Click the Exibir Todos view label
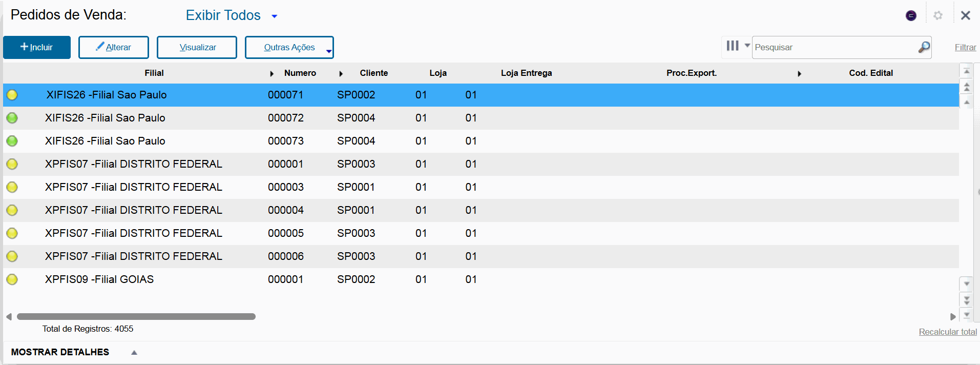This screenshot has width=980, height=365. click(223, 15)
